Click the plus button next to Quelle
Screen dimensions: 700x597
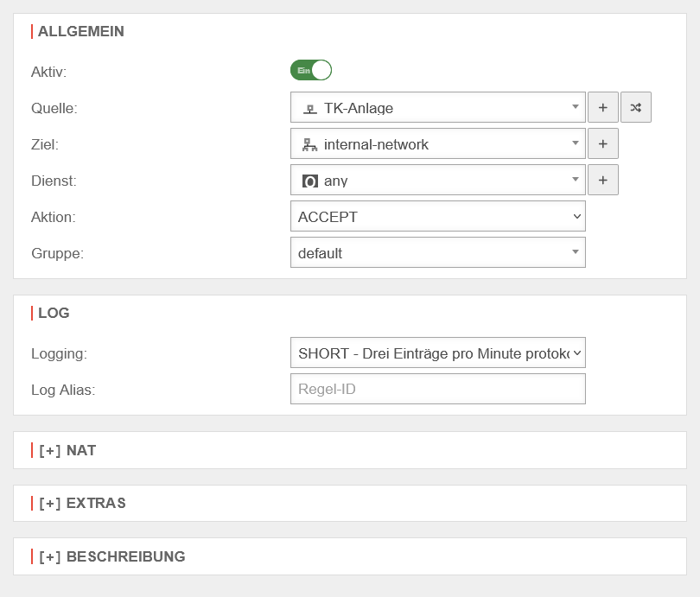click(603, 108)
